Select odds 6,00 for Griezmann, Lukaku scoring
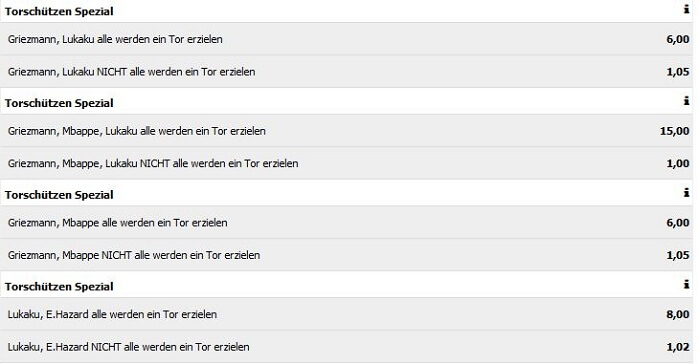Viewport: 699px width, 364px height. (678, 39)
